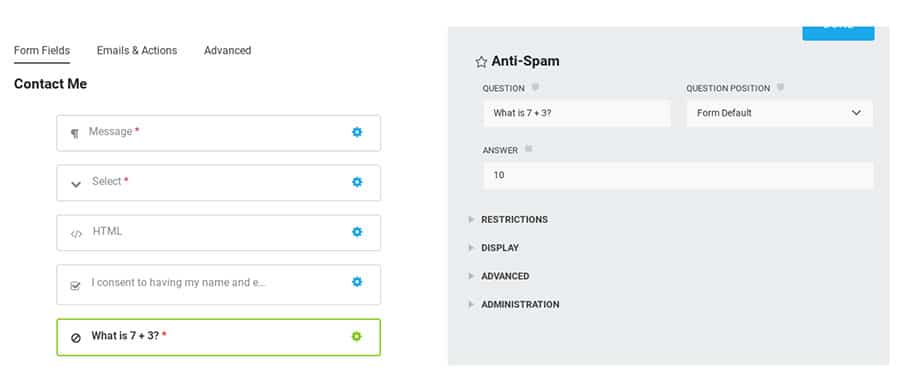Open settings gear for consent checkbox field
900x382 pixels.
coord(357,282)
